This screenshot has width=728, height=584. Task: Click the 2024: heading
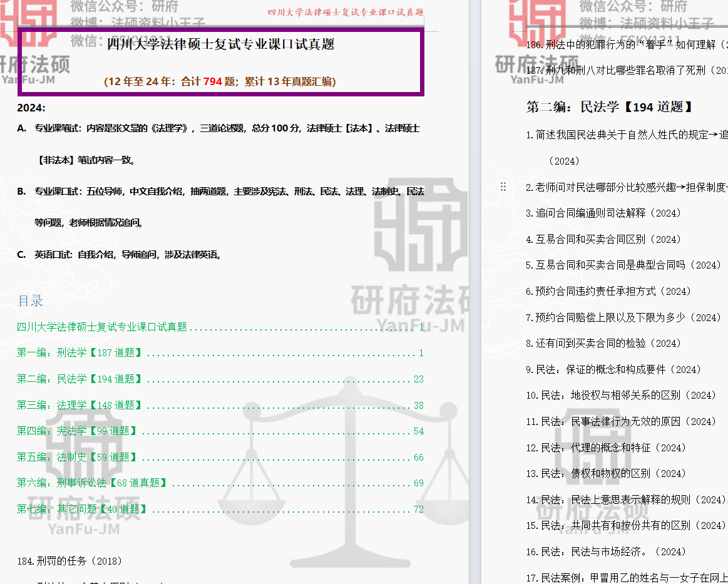tap(31, 108)
